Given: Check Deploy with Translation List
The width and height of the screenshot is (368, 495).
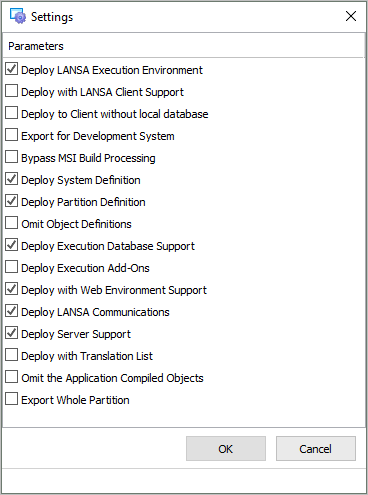Looking at the screenshot, I should coord(12,355).
